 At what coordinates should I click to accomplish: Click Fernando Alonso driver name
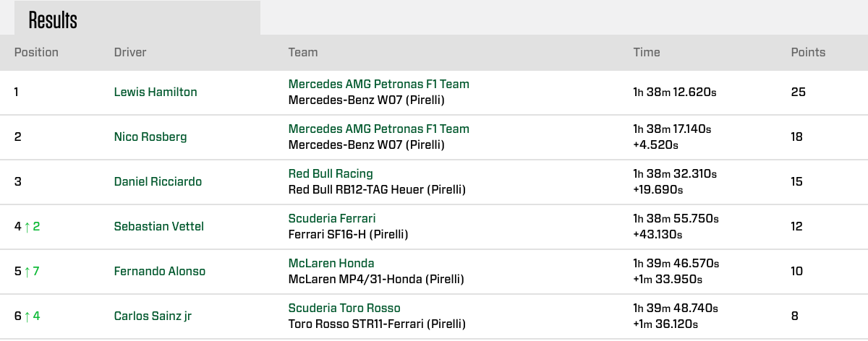click(160, 271)
